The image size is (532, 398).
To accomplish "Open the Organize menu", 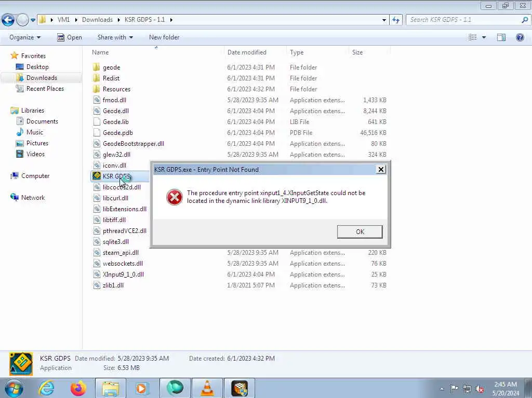I will [25, 37].
